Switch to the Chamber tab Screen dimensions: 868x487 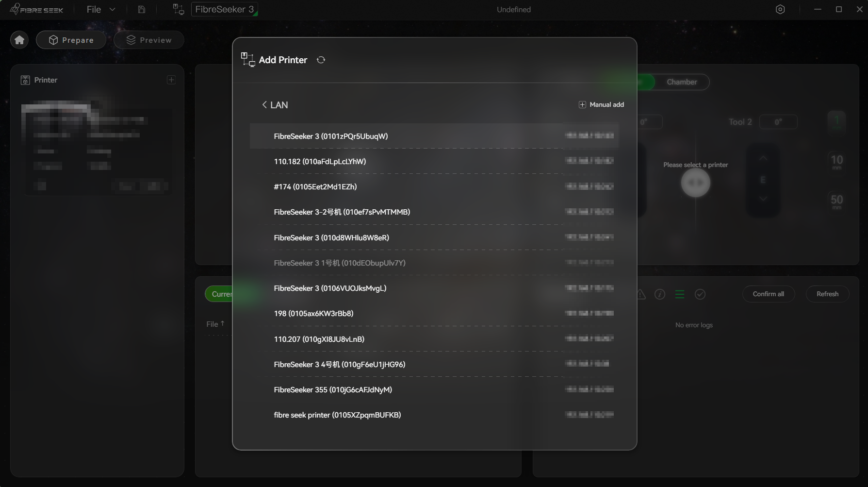pyautogui.click(x=682, y=82)
